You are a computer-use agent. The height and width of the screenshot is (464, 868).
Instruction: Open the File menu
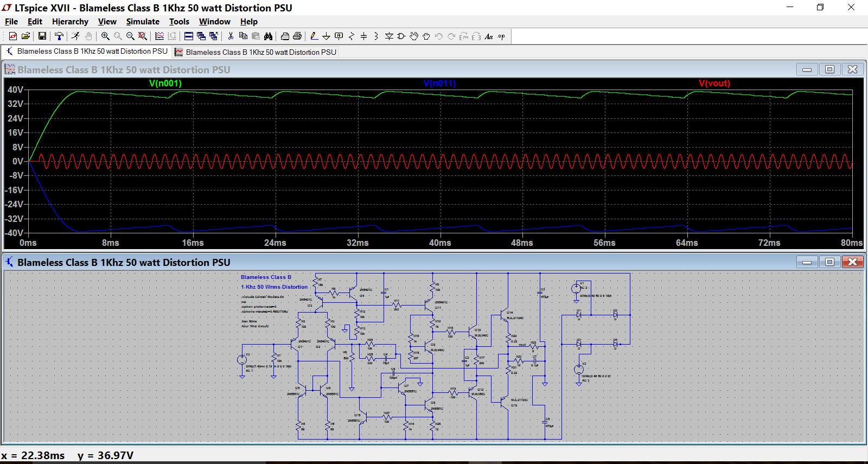[11, 22]
